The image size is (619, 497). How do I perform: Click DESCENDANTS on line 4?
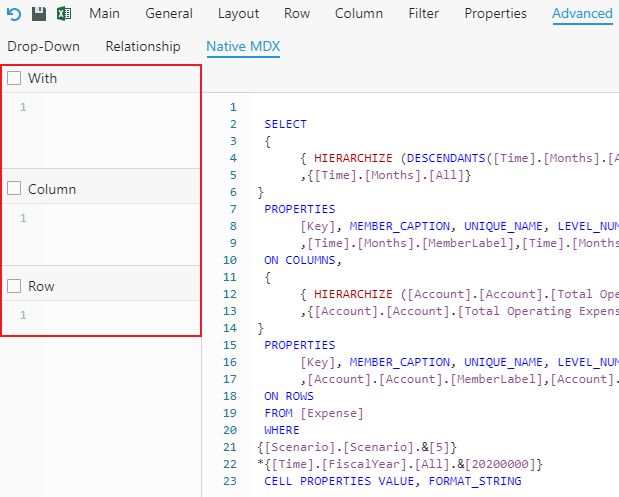446,158
